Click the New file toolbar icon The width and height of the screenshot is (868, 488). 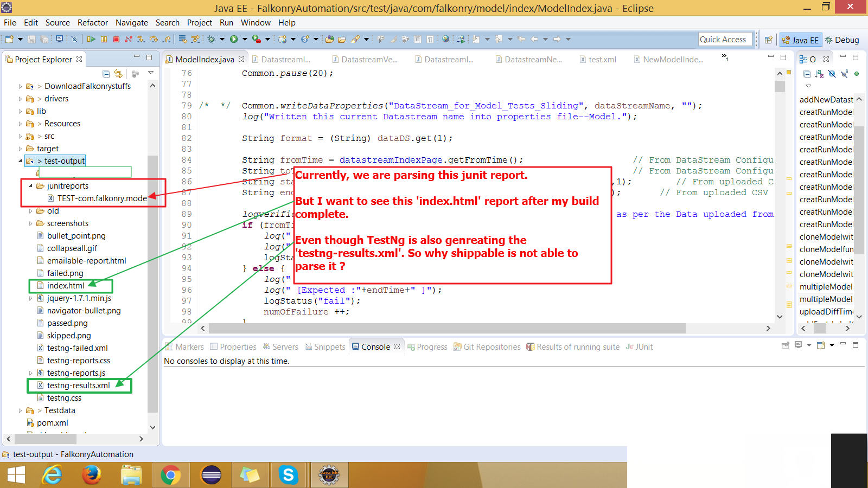coord(9,39)
